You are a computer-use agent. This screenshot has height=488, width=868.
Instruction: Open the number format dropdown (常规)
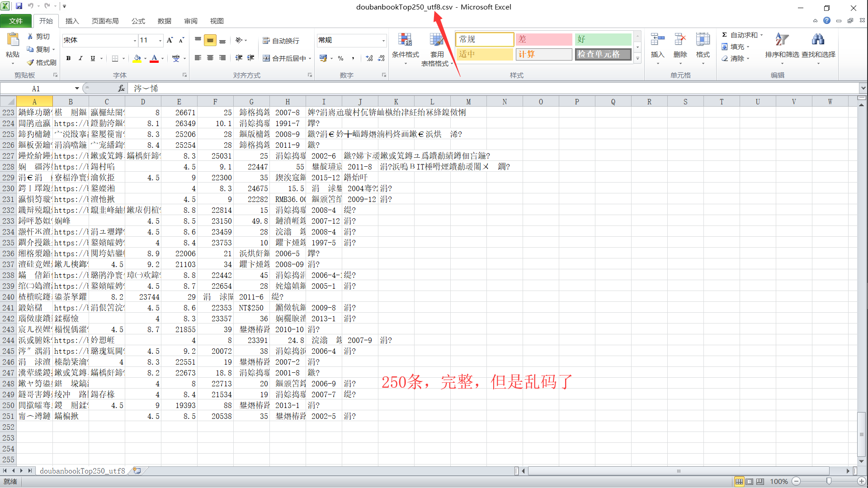(x=383, y=41)
